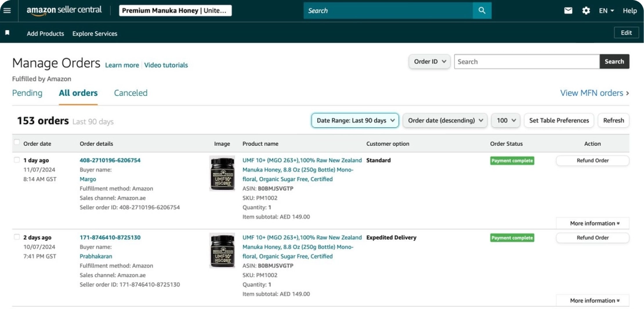The height and width of the screenshot is (309, 644).
Task: Click the Expedited Delivery customer option
Action: 392,238
